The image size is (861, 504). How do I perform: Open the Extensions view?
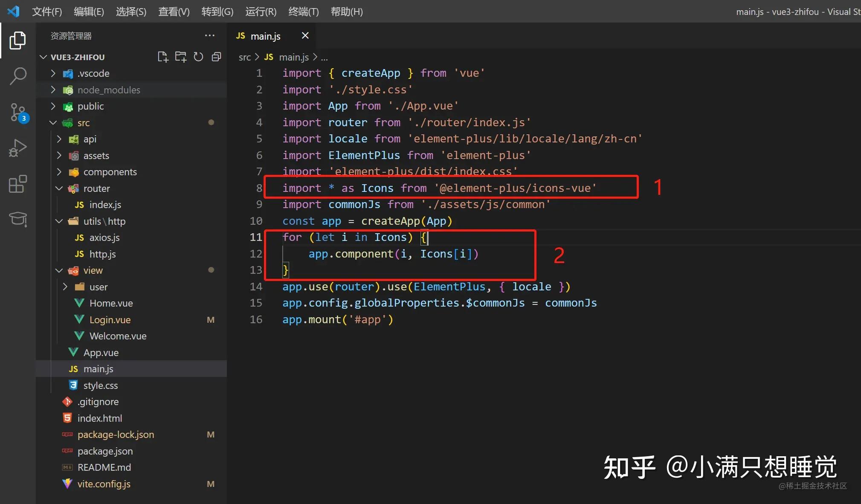[x=17, y=184]
